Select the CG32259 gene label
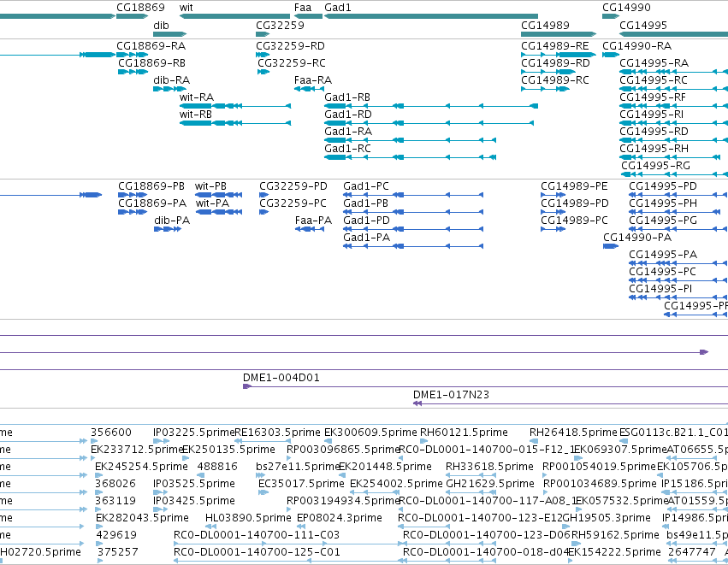 tap(280, 25)
